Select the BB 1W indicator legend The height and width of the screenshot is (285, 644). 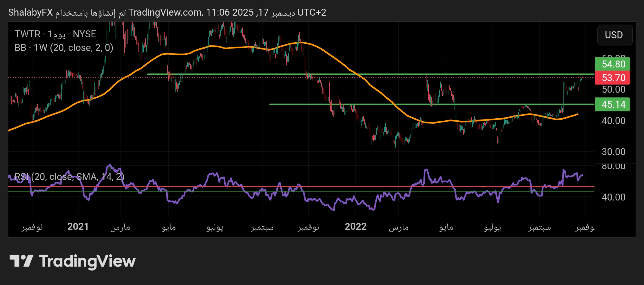point(64,48)
